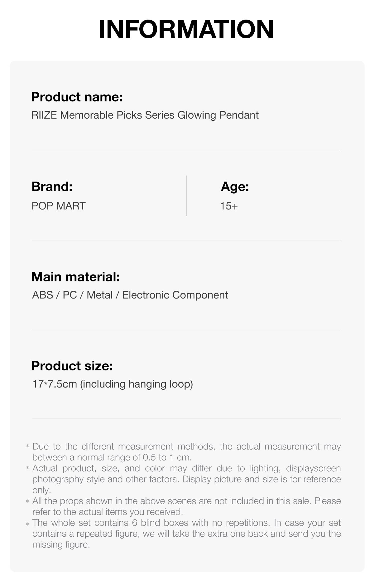The image size is (374, 588).
Task: Click the asterisk before the props note
Action: click(x=27, y=501)
